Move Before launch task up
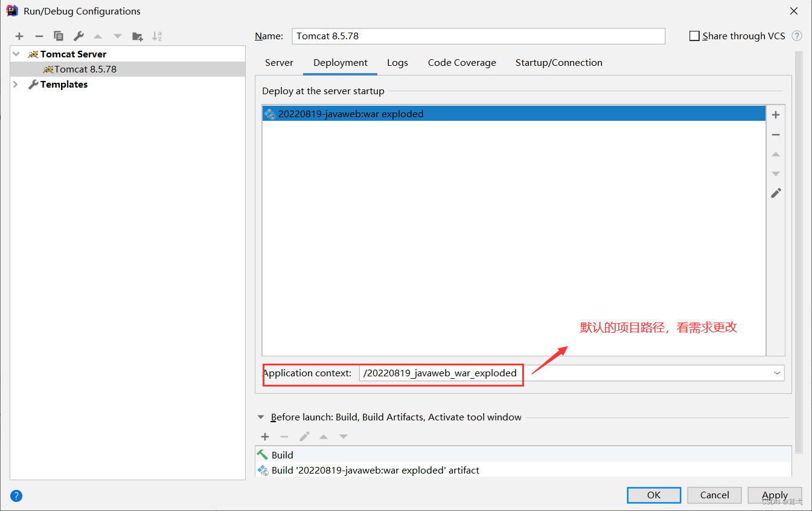The image size is (812, 511). (x=324, y=437)
